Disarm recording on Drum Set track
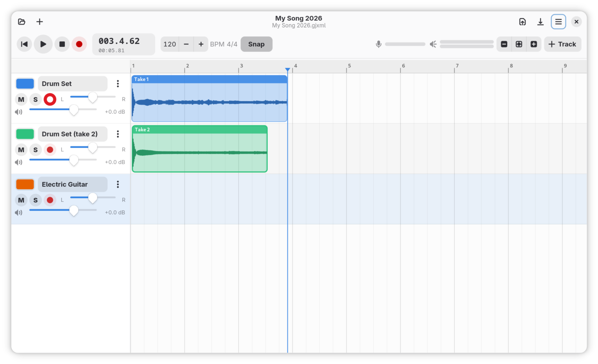The width and height of the screenshot is (598, 364). [50, 100]
